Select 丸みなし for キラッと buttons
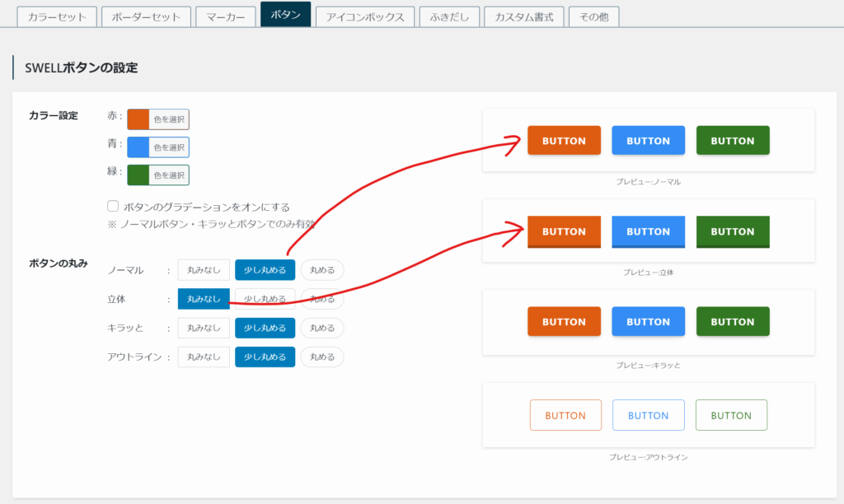 click(204, 328)
